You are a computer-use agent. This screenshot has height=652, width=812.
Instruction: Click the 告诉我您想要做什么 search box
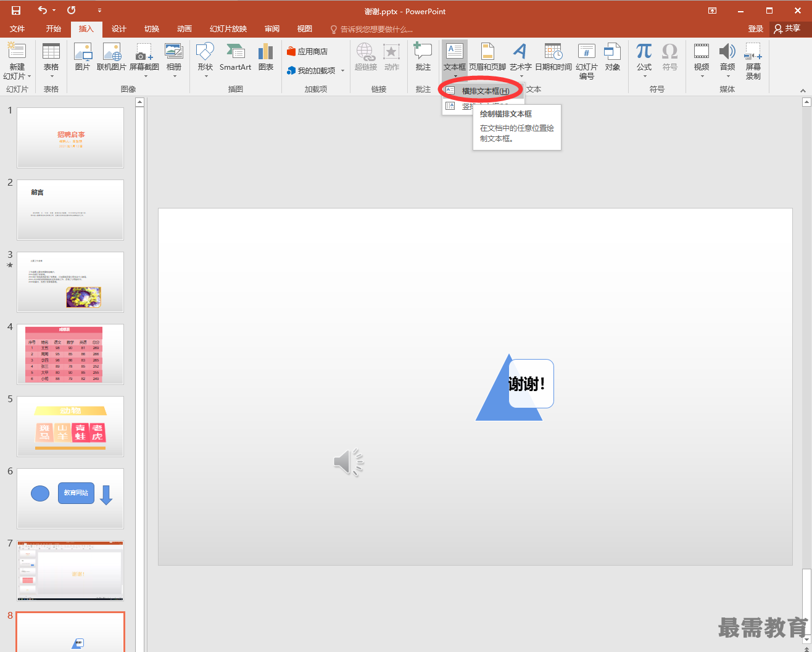point(371,29)
